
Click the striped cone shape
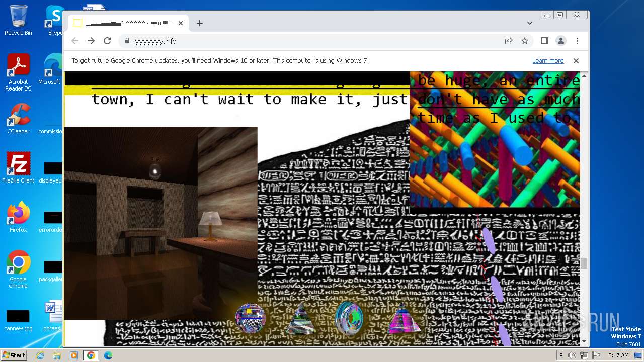300,320
